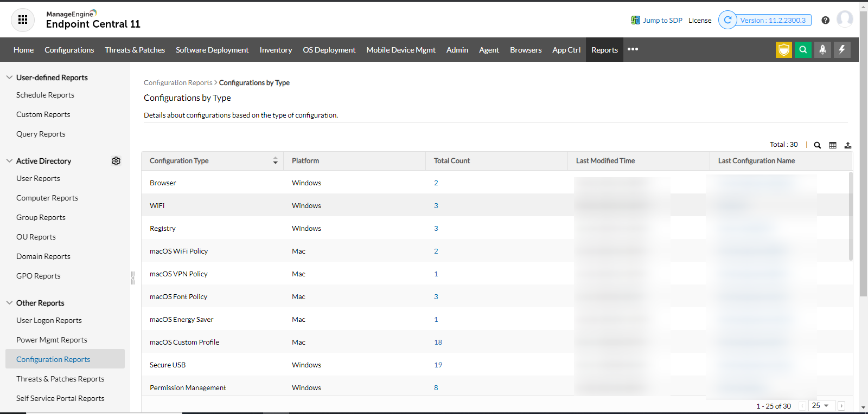Collapse the Other Reports section
The image size is (868, 414).
9,303
